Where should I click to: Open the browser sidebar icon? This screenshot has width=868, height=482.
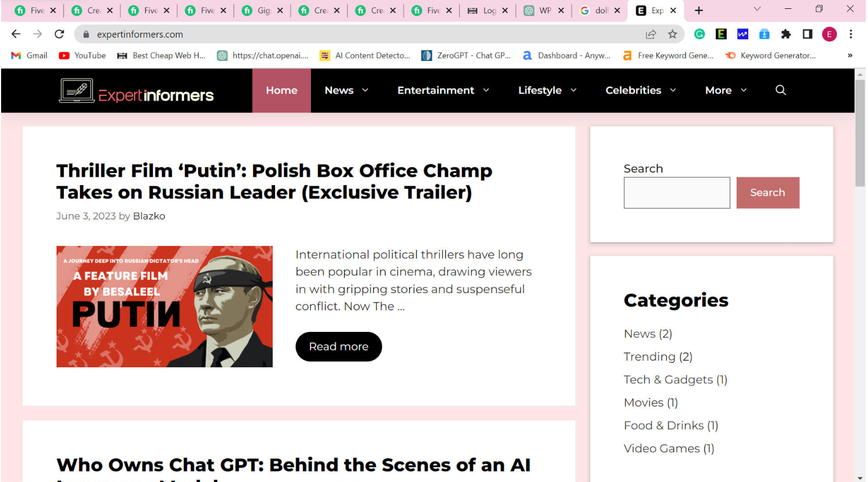(807, 34)
